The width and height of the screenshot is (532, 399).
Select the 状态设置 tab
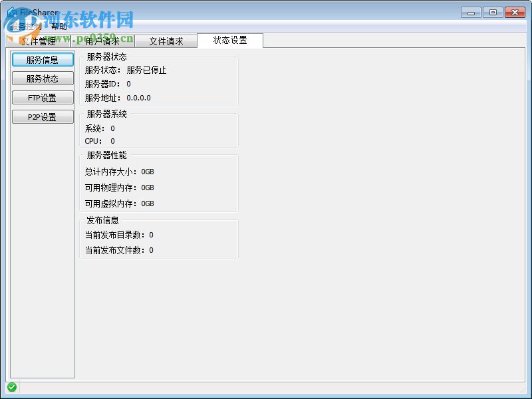(229, 40)
